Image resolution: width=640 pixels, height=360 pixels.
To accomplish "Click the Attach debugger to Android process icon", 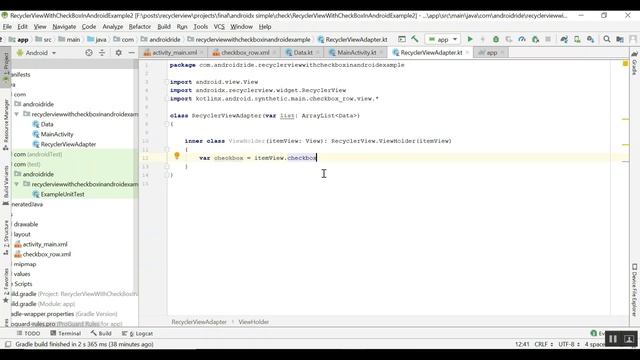I will pyautogui.click(x=535, y=39).
